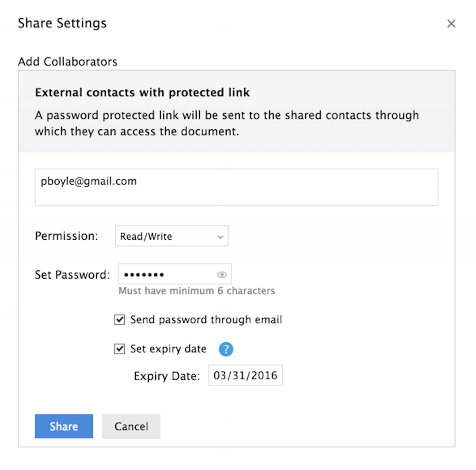
Task: Click the "Must have minimum 6 characters" hint
Action: [197, 291]
